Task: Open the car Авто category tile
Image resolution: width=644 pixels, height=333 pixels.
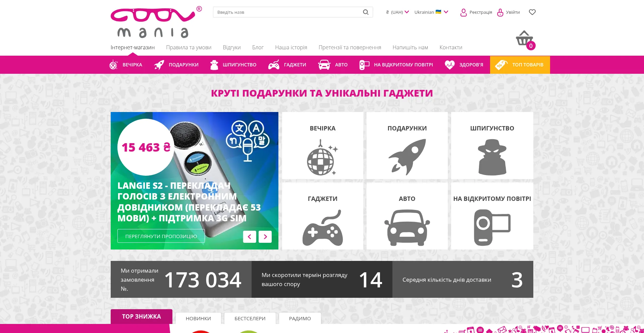Action: [407, 216]
